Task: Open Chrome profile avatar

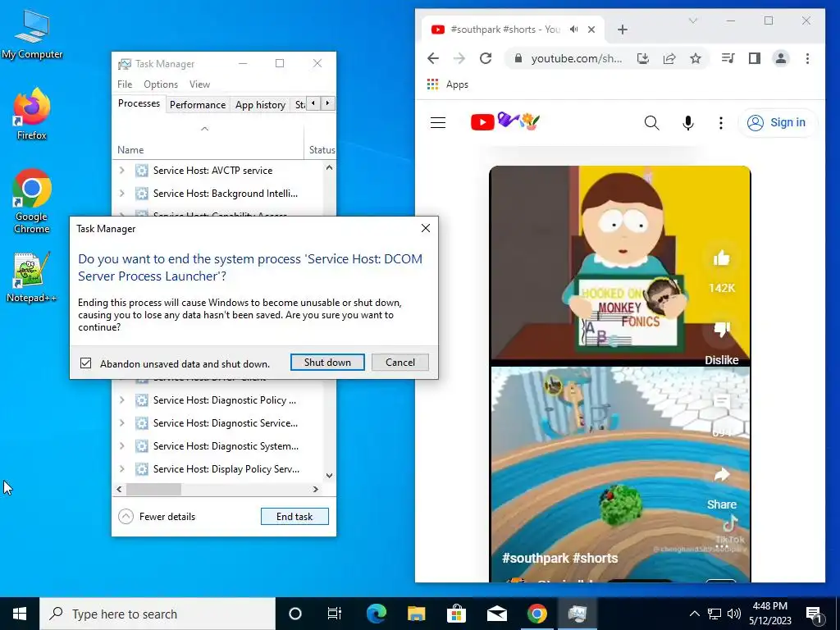Action: tap(781, 58)
